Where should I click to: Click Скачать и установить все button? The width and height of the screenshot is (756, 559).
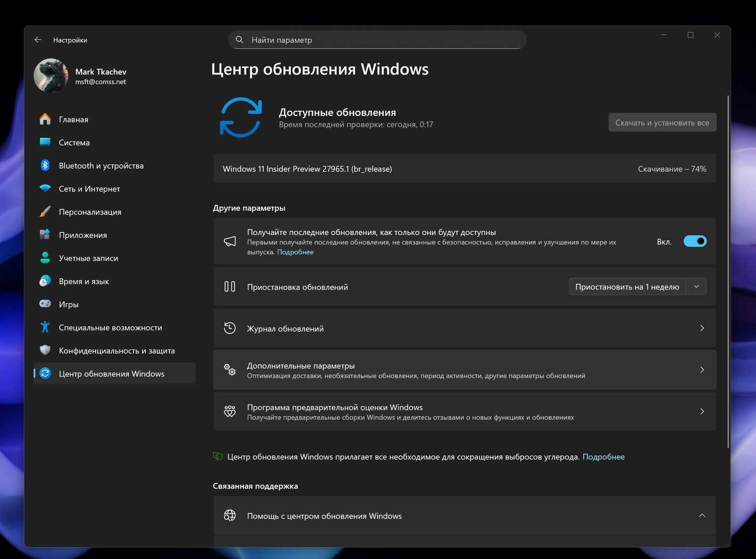tap(662, 122)
